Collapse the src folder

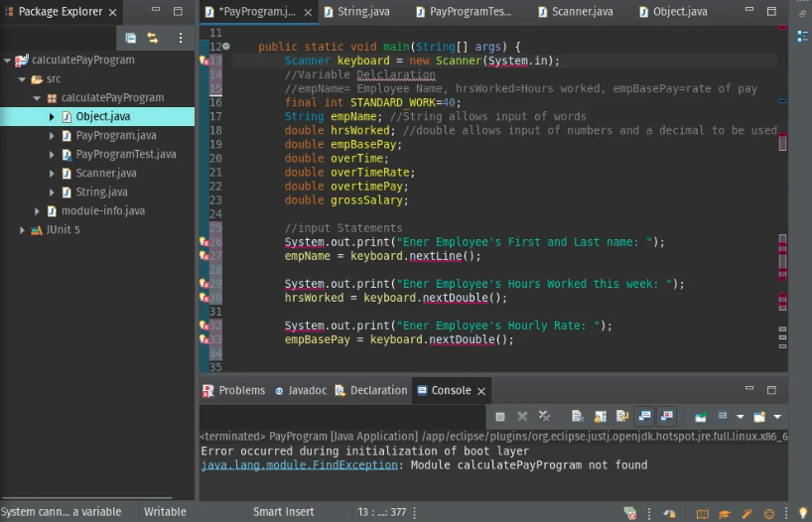click(22, 79)
